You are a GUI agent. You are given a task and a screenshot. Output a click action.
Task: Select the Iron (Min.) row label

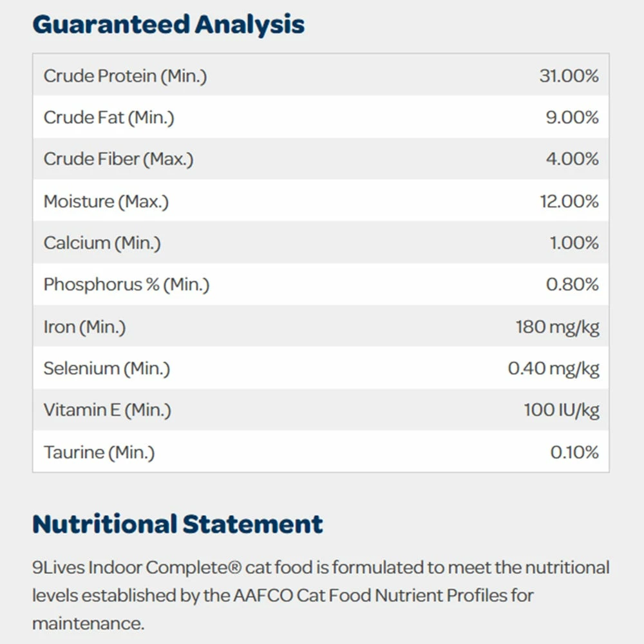(x=84, y=327)
